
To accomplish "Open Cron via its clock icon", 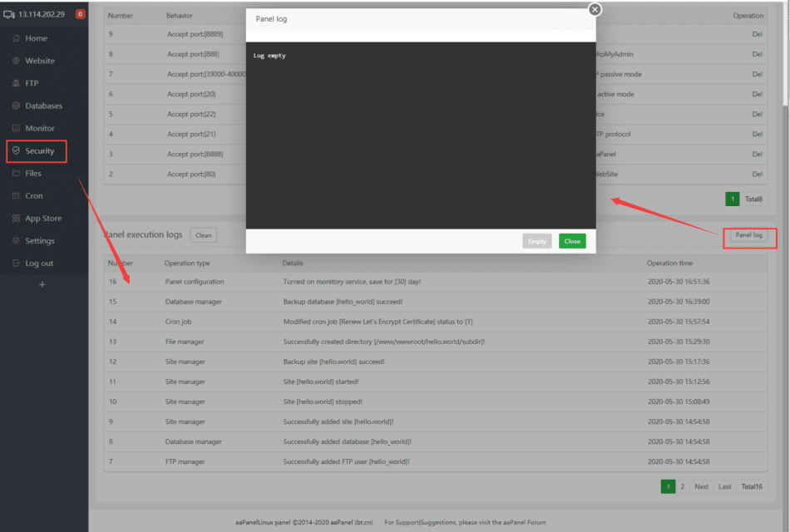I will click(x=14, y=195).
